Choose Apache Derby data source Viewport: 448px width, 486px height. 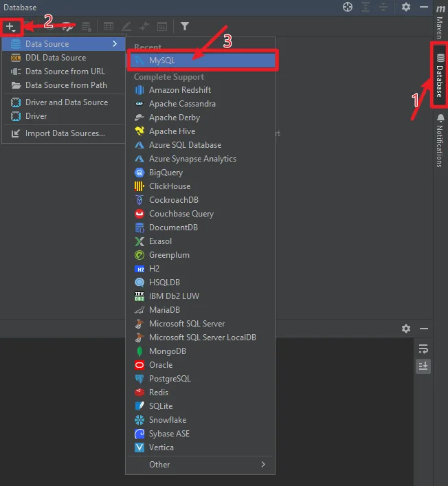pyautogui.click(x=200, y=118)
